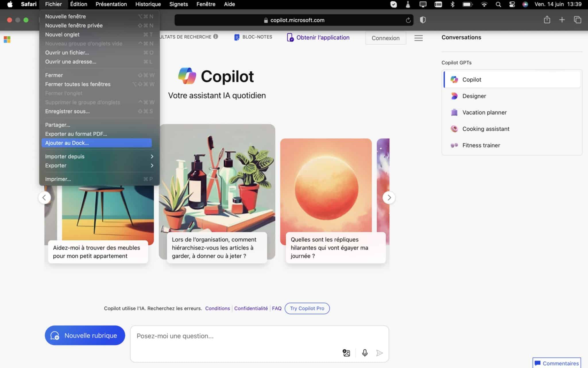Click the Bluetooth icon in menu bar
Viewport: 588px width, 368px height.
coord(452,4)
